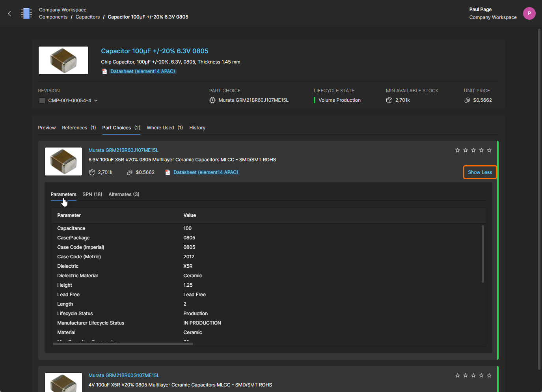
Task: Open Paul Page user avatar menu
Action: pos(529,13)
